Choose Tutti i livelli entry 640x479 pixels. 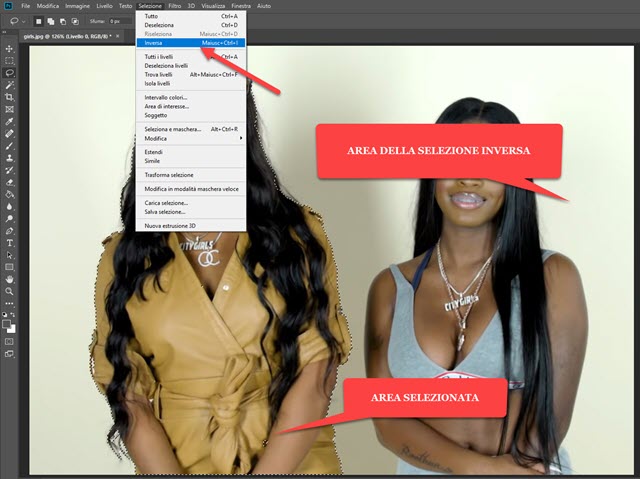click(x=191, y=57)
